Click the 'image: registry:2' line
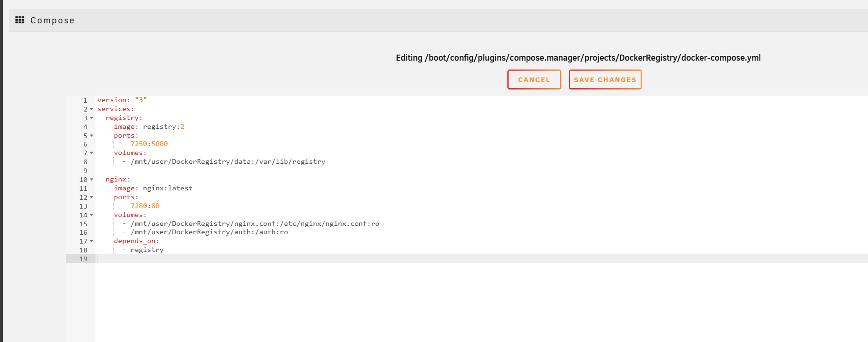Screen dimensions: 868x342 point(149,126)
